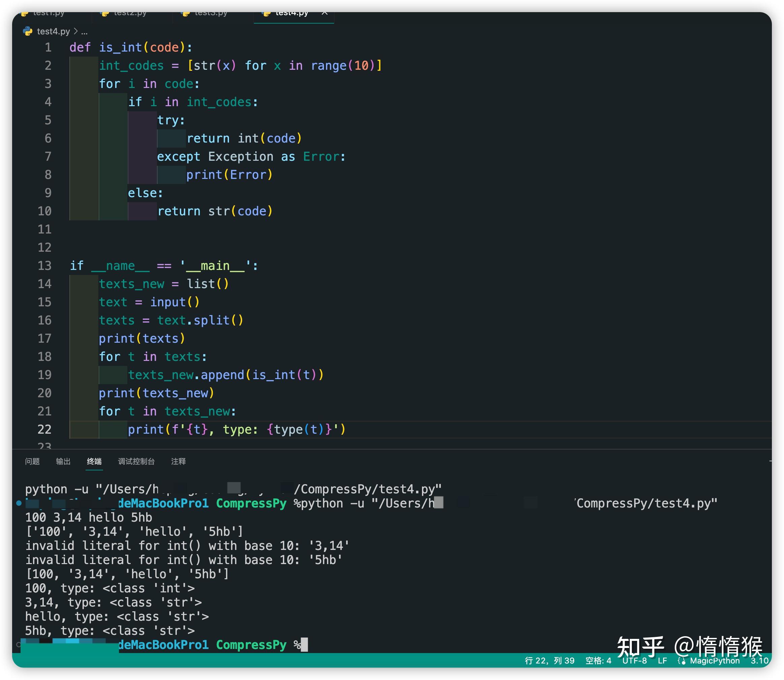Place cursor on 'def is_int(code):' line
This screenshot has height=680, width=784.
[x=131, y=48]
